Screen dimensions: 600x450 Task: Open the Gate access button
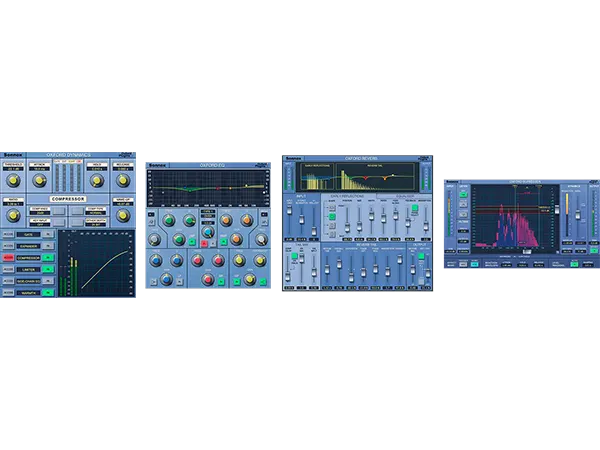pos(8,234)
